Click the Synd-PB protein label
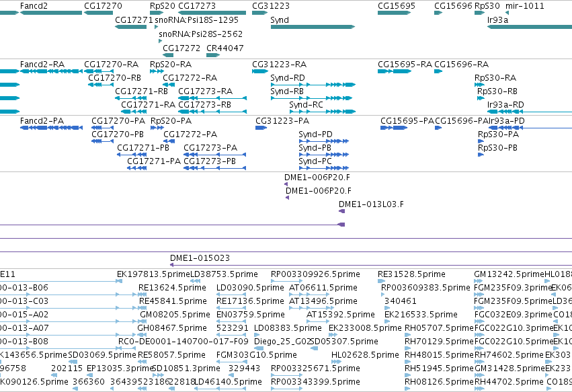The height and width of the screenshot is (392, 572). point(315,148)
